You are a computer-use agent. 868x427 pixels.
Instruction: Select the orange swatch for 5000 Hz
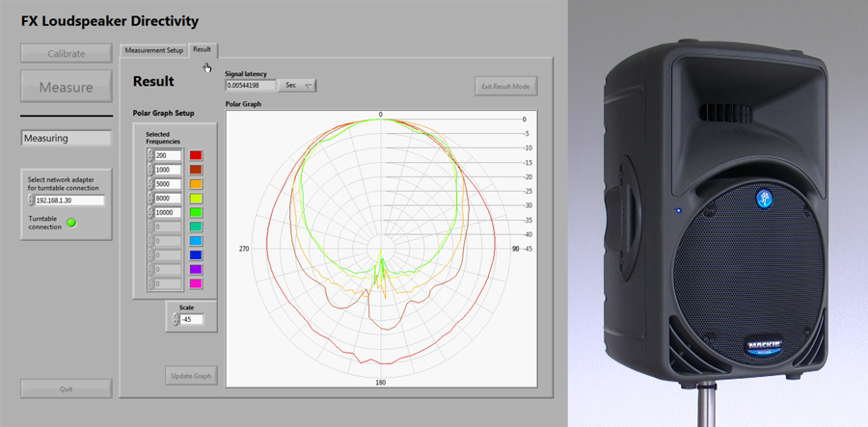click(x=196, y=184)
